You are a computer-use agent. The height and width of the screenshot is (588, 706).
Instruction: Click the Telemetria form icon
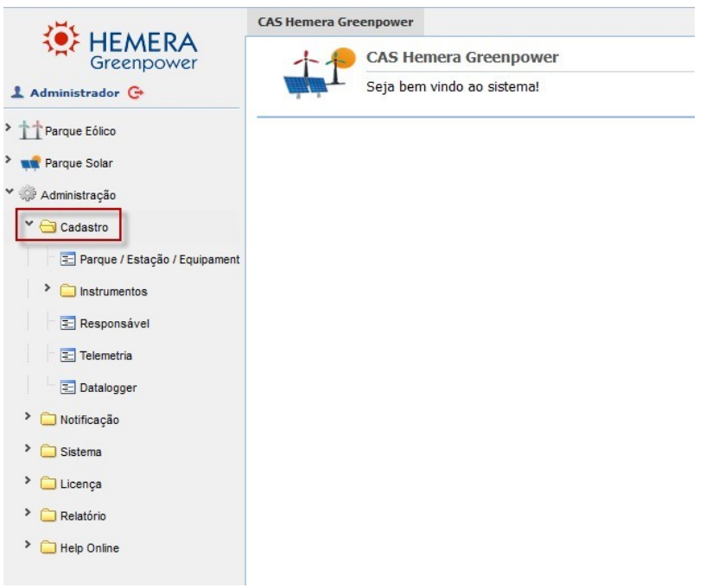[x=67, y=356]
